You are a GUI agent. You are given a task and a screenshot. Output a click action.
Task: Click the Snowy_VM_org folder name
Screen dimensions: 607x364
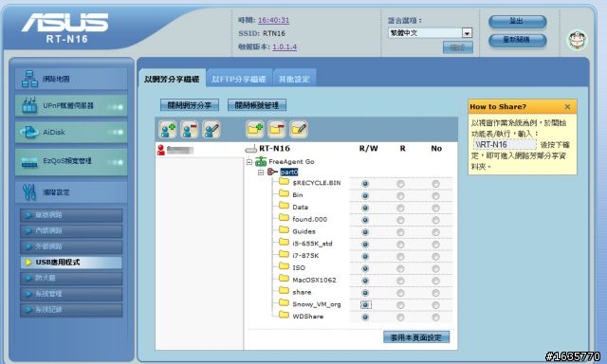pos(316,304)
